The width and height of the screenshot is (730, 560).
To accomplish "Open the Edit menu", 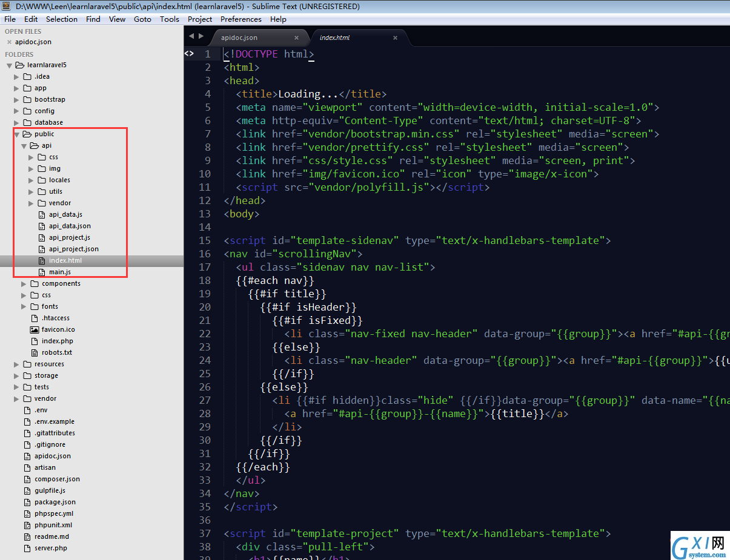I will point(31,19).
